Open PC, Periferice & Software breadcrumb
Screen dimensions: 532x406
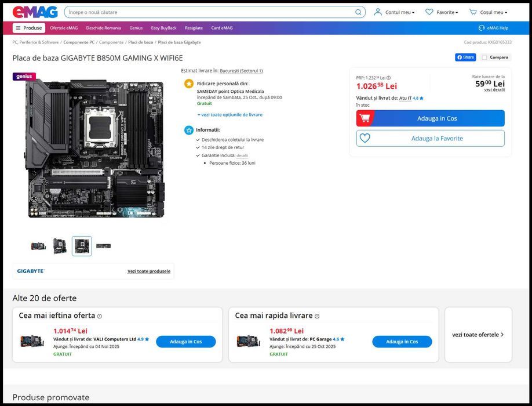[x=35, y=42]
